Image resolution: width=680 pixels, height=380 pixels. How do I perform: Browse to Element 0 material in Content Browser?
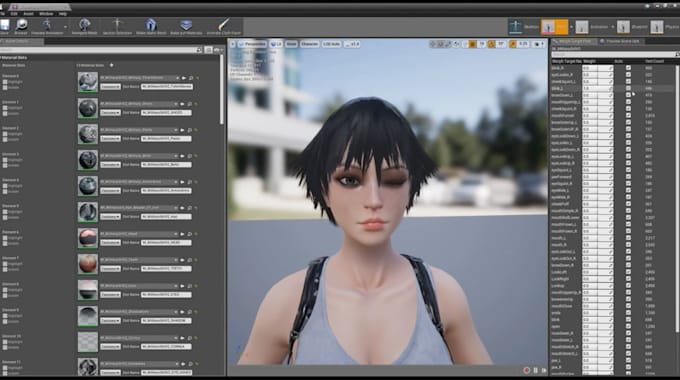point(190,78)
